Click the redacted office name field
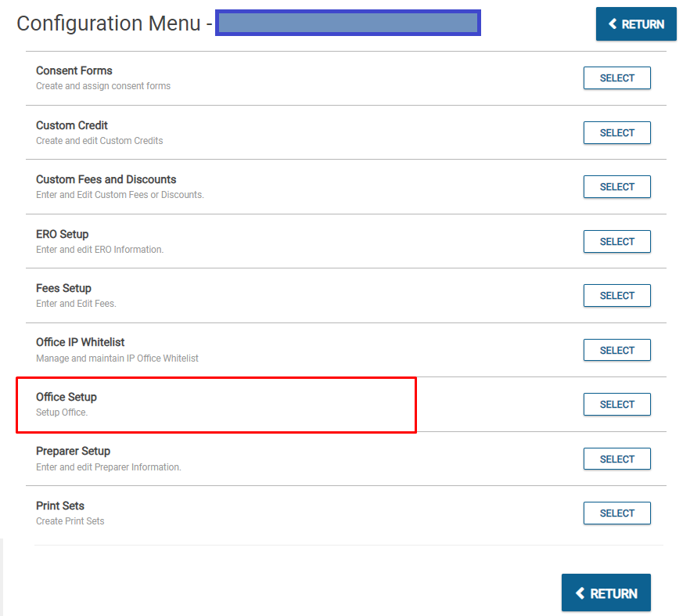This screenshot has width=690, height=616. [347, 23]
